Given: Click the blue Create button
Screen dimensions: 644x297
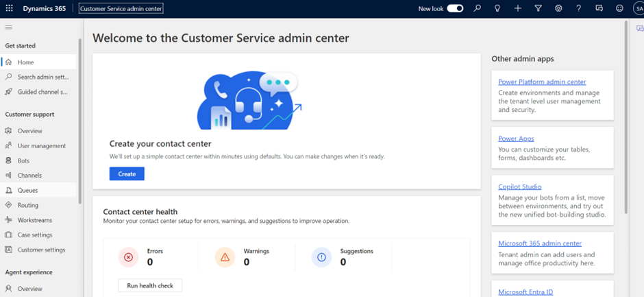Looking at the screenshot, I should pos(127,174).
